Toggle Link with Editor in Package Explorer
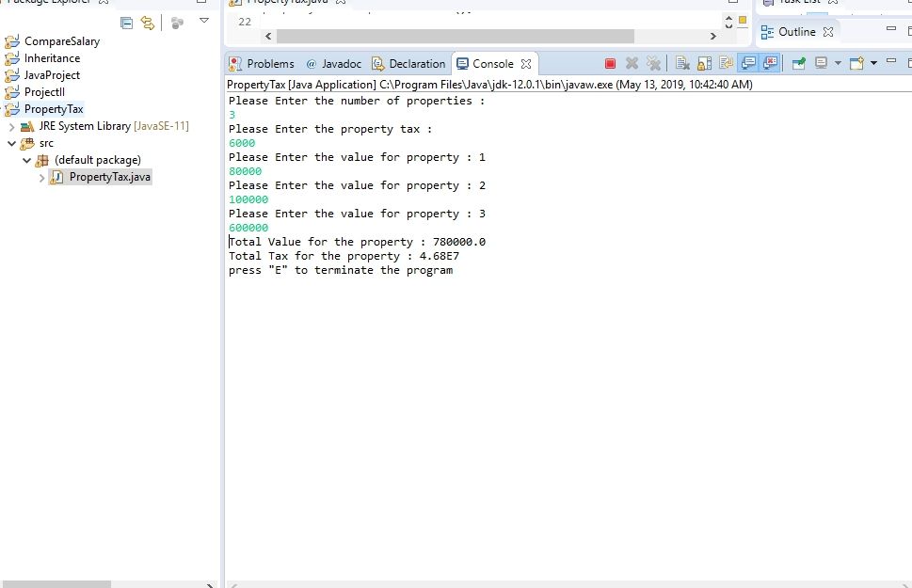Viewport: 912px width, 588px height. coord(148,23)
